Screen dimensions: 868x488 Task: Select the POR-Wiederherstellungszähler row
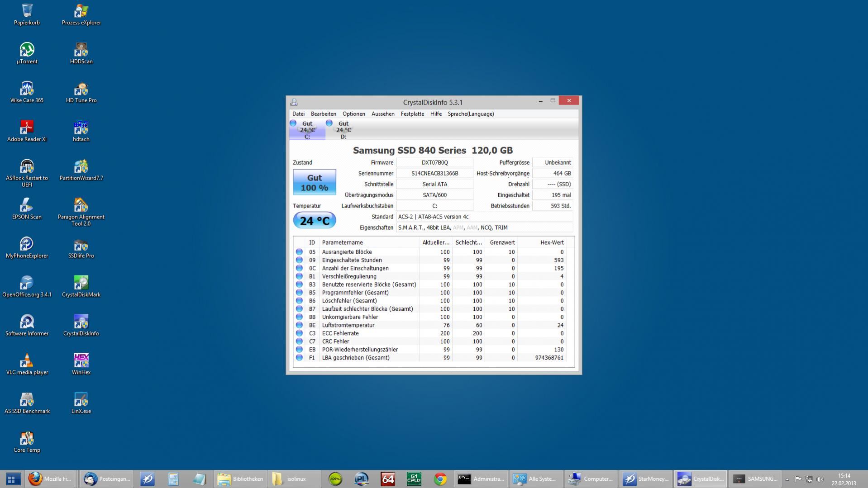[x=430, y=350]
